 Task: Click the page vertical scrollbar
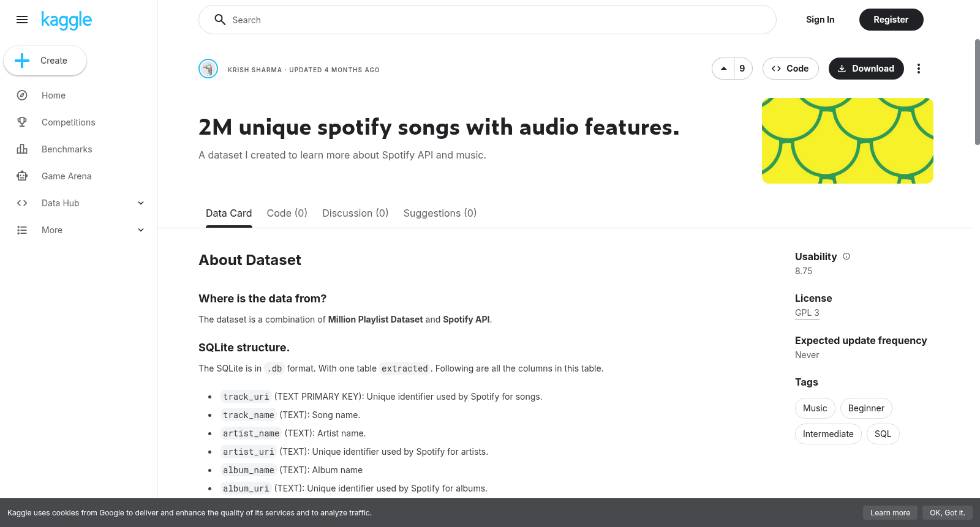[x=977, y=92]
